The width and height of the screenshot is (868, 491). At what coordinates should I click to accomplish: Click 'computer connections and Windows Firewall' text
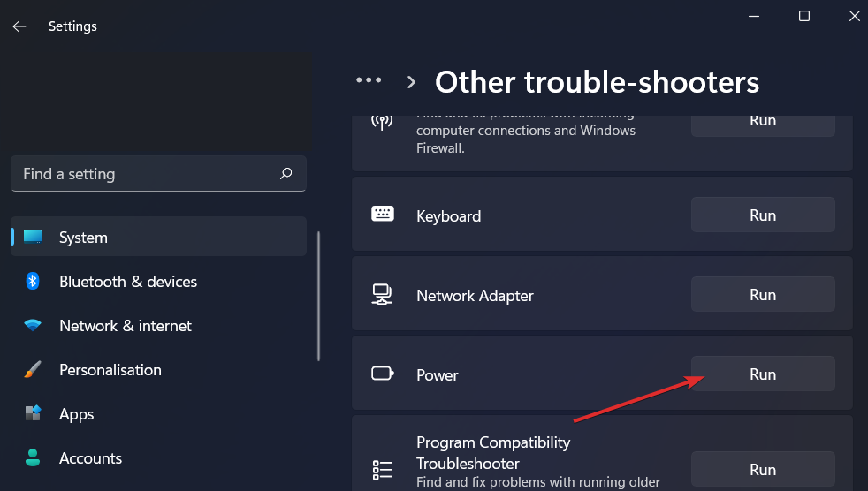(526, 140)
